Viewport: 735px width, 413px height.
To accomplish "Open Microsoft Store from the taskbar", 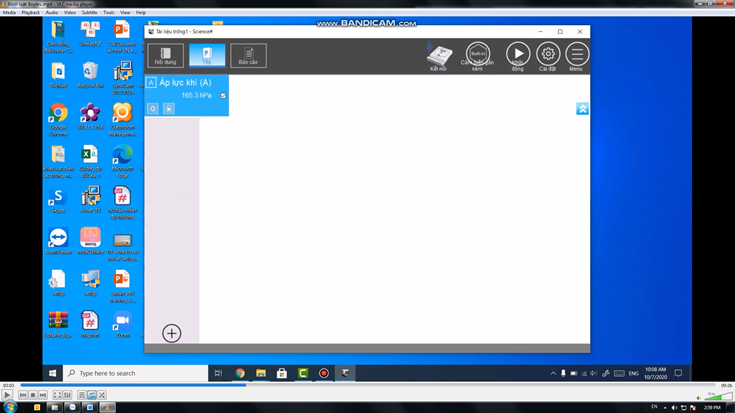I will tap(282, 373).
